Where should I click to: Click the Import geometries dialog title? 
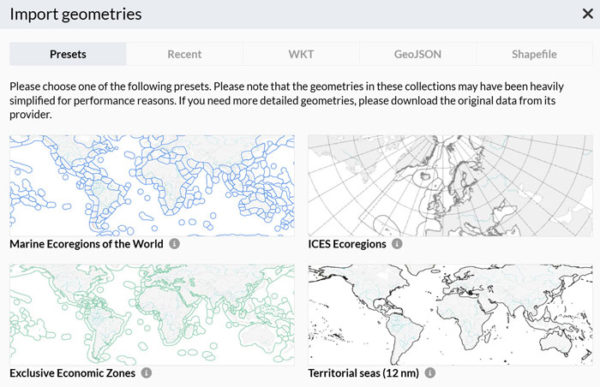(75, 14)
